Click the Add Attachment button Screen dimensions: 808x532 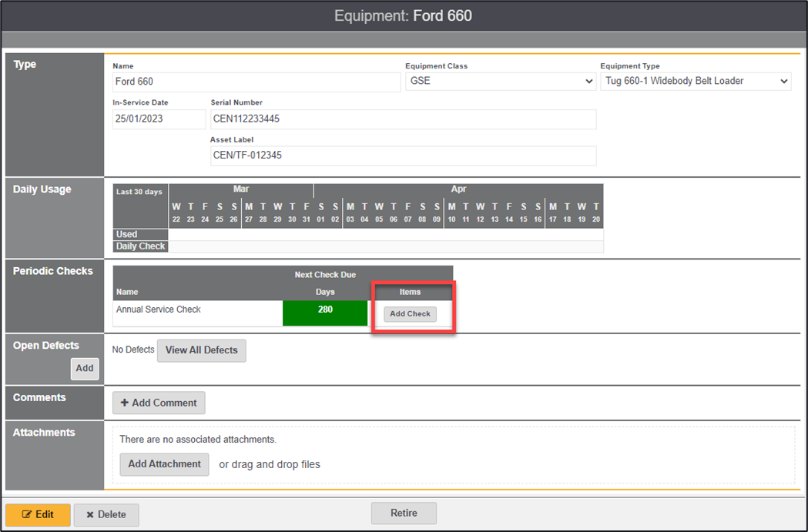(164, 464)
